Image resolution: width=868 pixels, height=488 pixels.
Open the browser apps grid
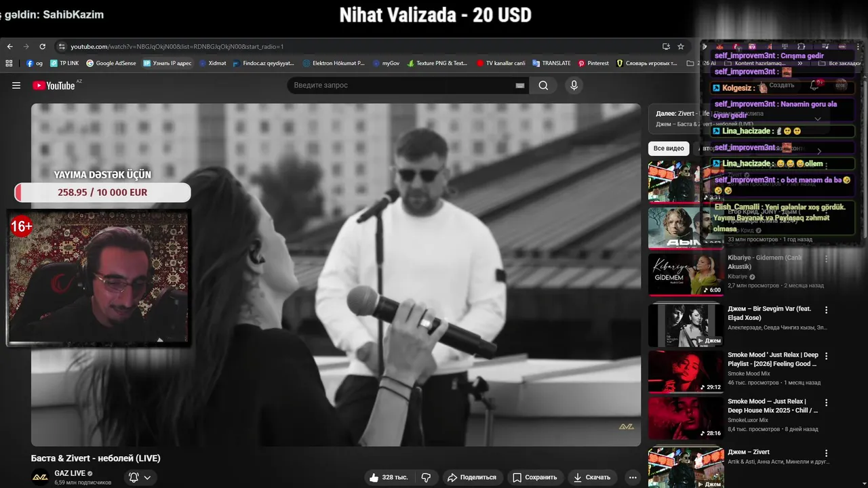tap(9, 63)
